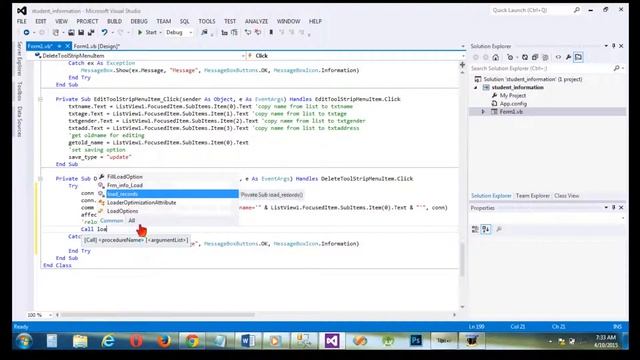Open the PROJECT menu
Image resolution: width=640 pixels, height=360 pixels.
87,21
